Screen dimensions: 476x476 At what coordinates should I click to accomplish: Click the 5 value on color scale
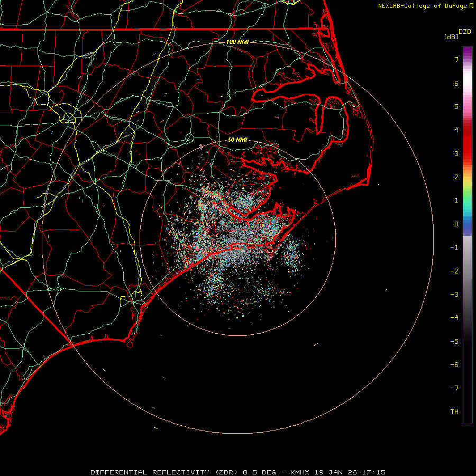click(456, 106)
